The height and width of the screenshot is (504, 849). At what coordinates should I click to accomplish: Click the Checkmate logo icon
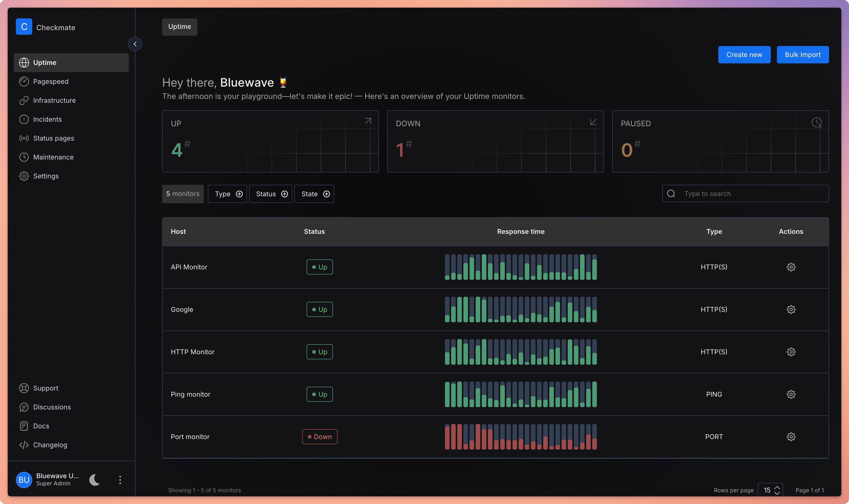click(x=24, y=27)
